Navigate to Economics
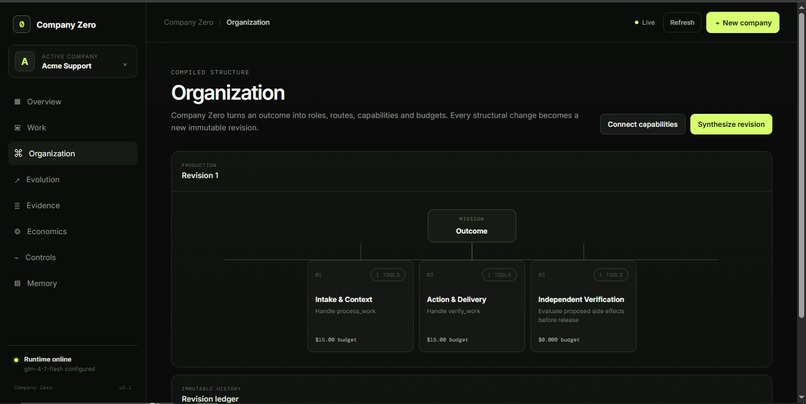This screenshot has width=806, height=404. (72, 231)
